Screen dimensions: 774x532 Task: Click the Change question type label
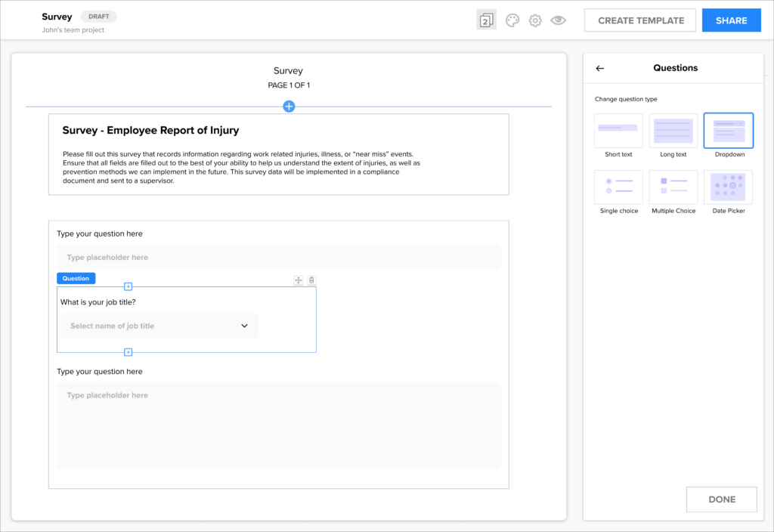(x=626, y=99)
